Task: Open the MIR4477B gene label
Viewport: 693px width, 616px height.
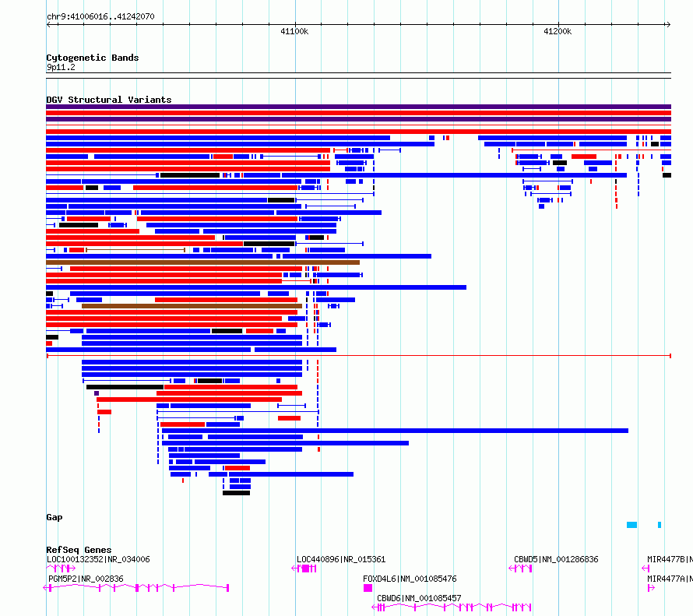Action: coord(670,559)
